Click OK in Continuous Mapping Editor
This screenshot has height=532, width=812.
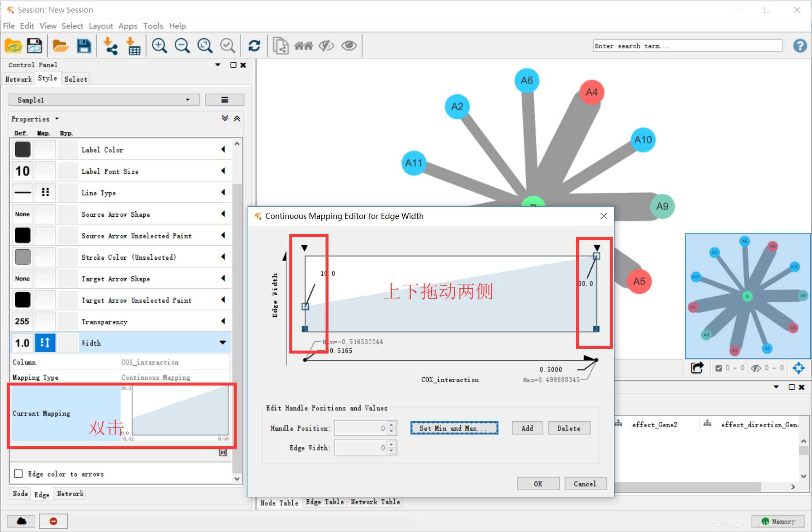(538, 484)
